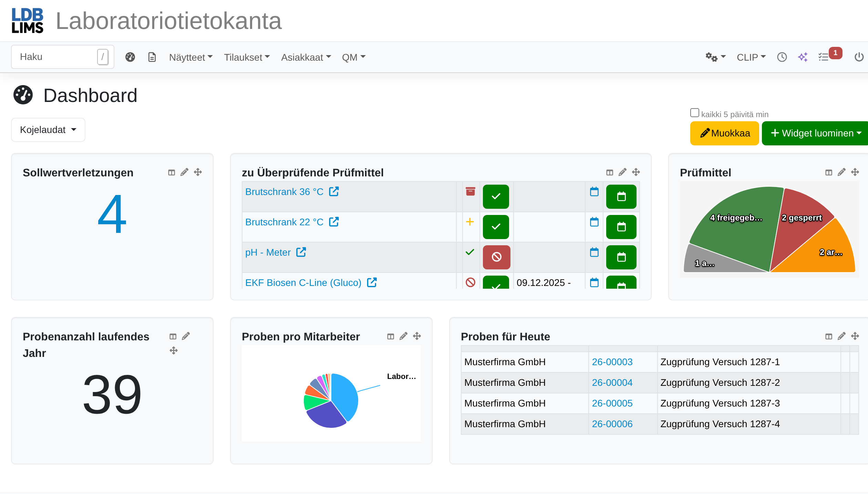
Task: Click green check button for Brutschrank 36 °C
Action: point(496,197)
